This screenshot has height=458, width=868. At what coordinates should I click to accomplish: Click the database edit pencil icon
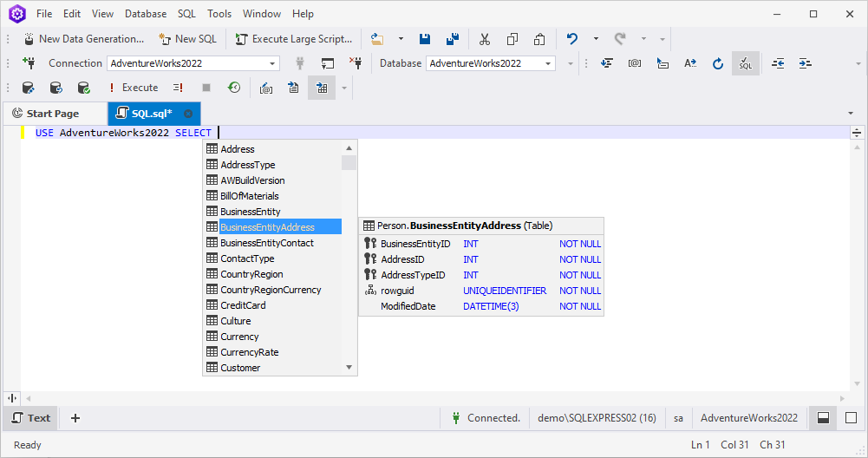[29, 88]
